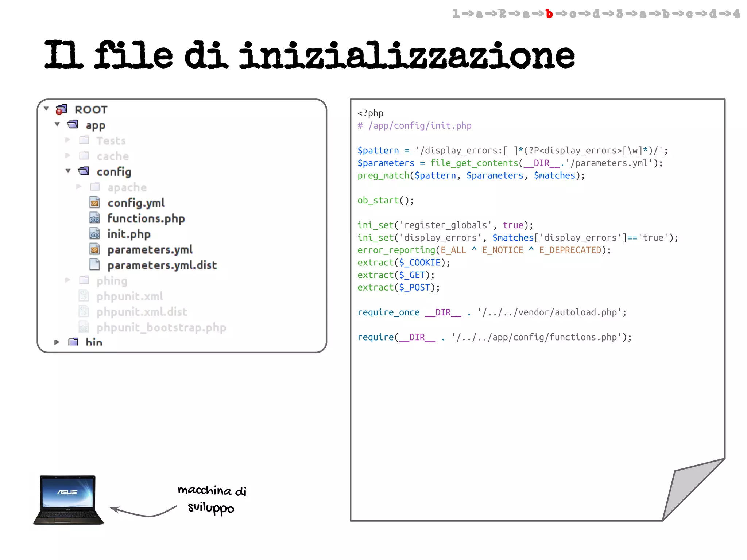Click the 'preg_match($pattern' code line
Viewport: 747px width, 560px height.
pos(471,176)
